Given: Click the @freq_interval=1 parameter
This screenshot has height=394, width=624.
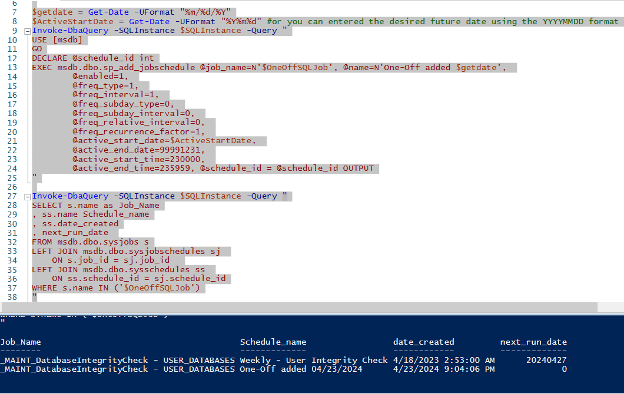Looking at the screenshot, I should coord(115,95).
